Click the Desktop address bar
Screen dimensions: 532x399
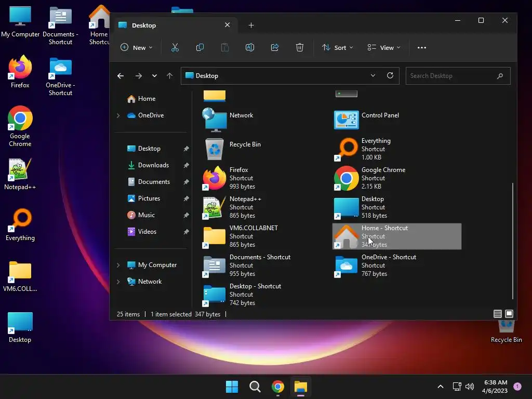290,76
